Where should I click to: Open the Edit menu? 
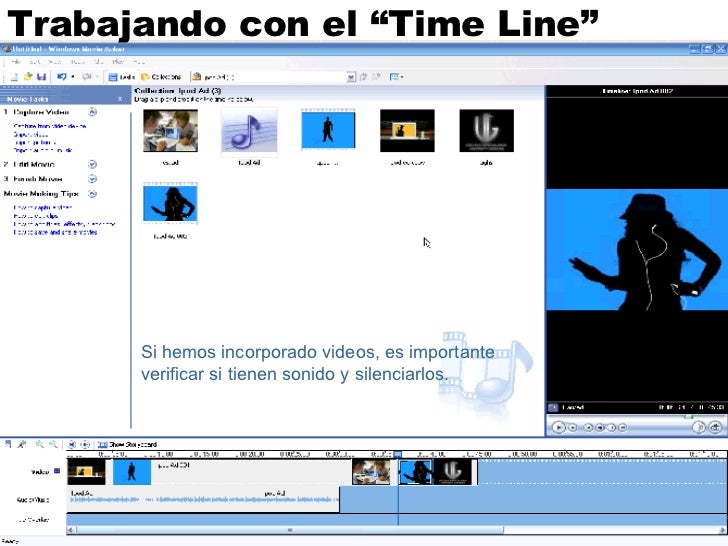pyautogui.click(x=34, y=62)
